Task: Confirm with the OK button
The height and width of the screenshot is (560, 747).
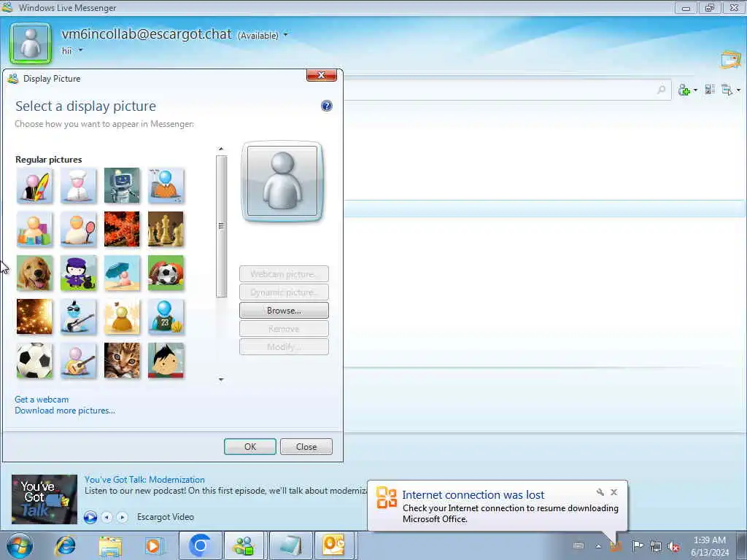Action: 250,447
